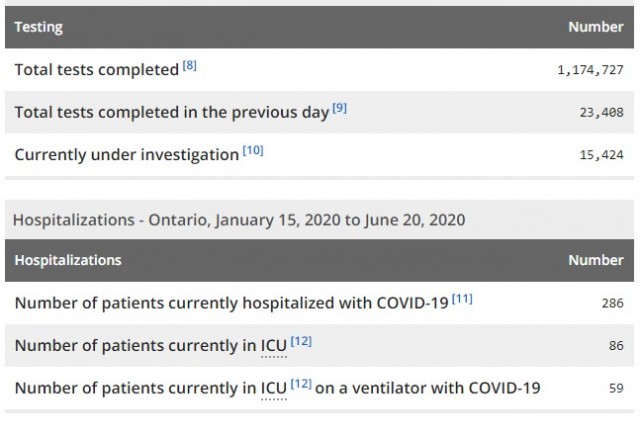The height and width of the screenshot is (437, 640).
Task: Click the Testing column header
Action: point(39,27)
